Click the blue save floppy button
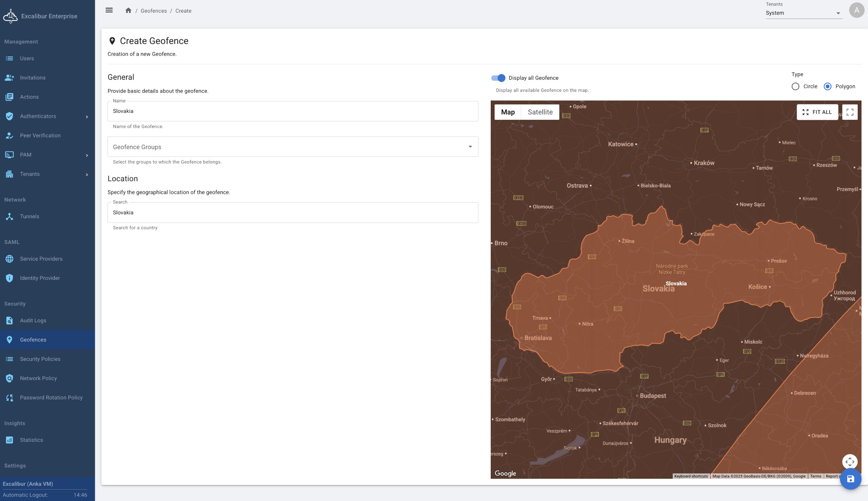The height and width of the screenshot is (501, 868). pyautogui.click(x=850, y=479)
